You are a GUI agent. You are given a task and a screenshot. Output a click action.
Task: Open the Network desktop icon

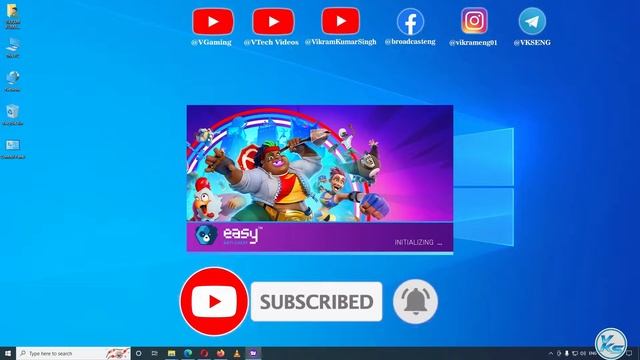coord(13,81)
